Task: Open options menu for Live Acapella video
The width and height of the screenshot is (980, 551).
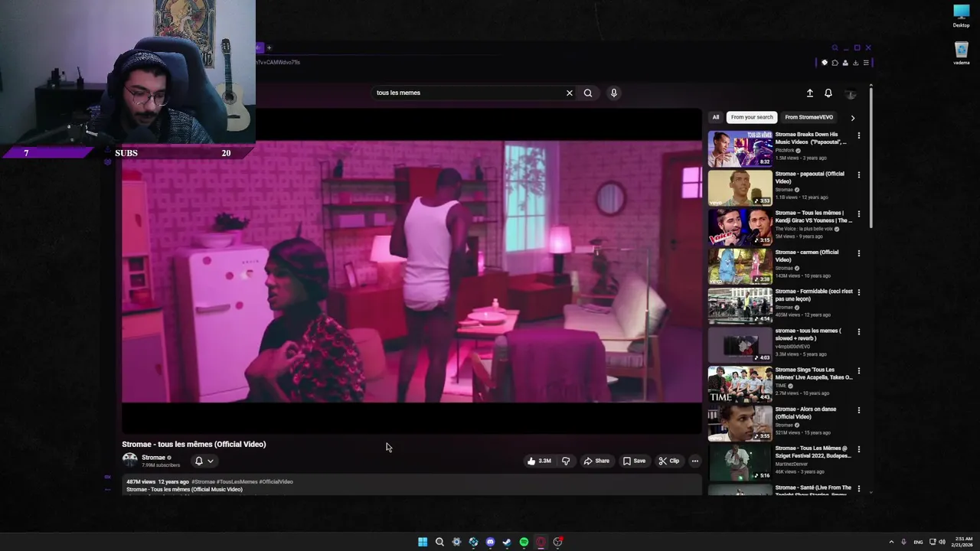Action: coord(858,370)
